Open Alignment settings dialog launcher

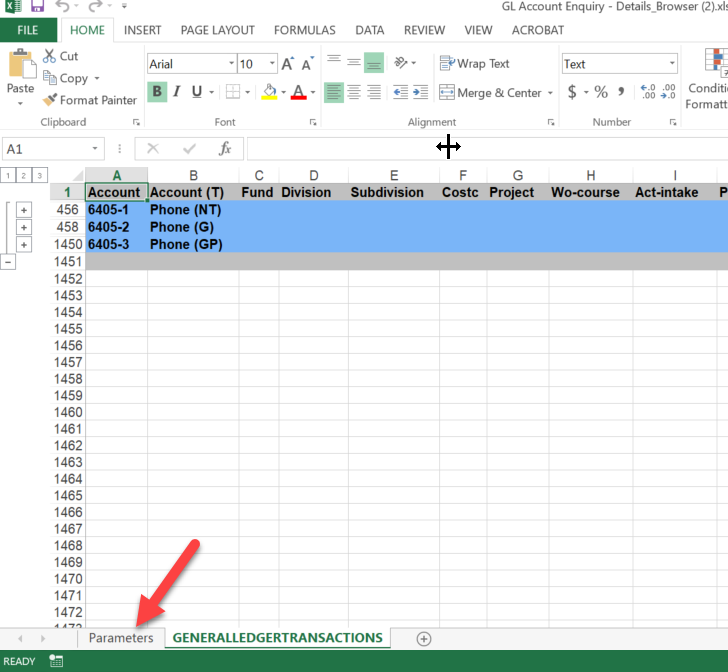click(x=551, y=122)
